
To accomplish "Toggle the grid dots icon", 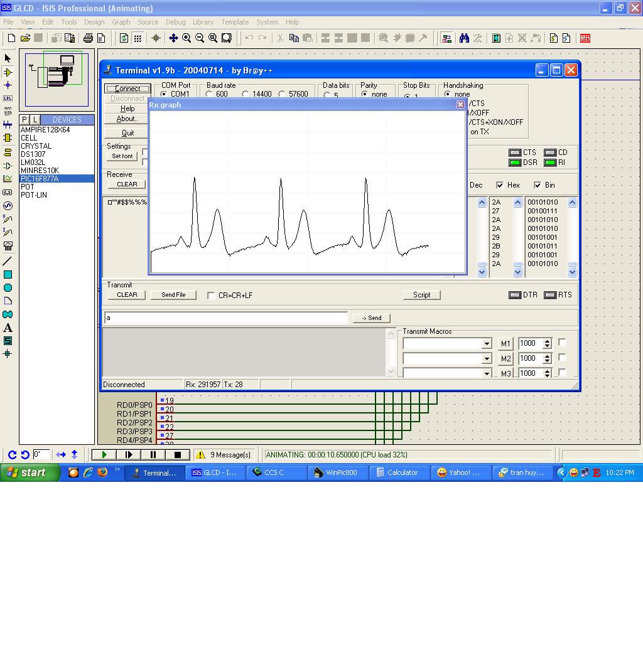I will click(x=138, y=38).
